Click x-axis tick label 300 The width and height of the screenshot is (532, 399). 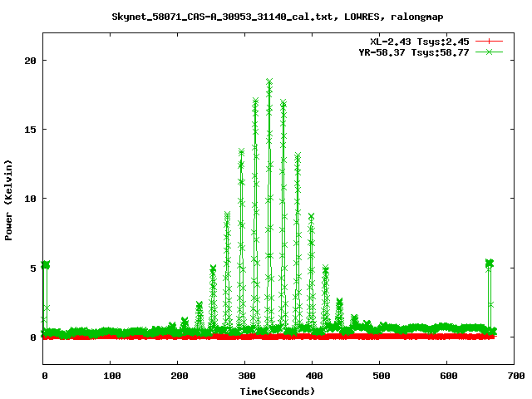pyautogui.click(x=247, y=376)
